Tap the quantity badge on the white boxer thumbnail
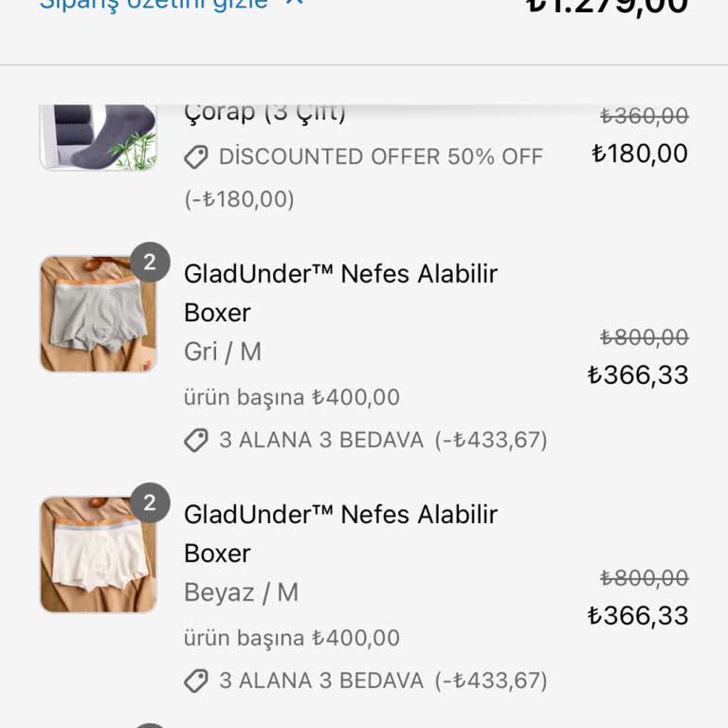 pyautogui.click(x=150, y=503)
